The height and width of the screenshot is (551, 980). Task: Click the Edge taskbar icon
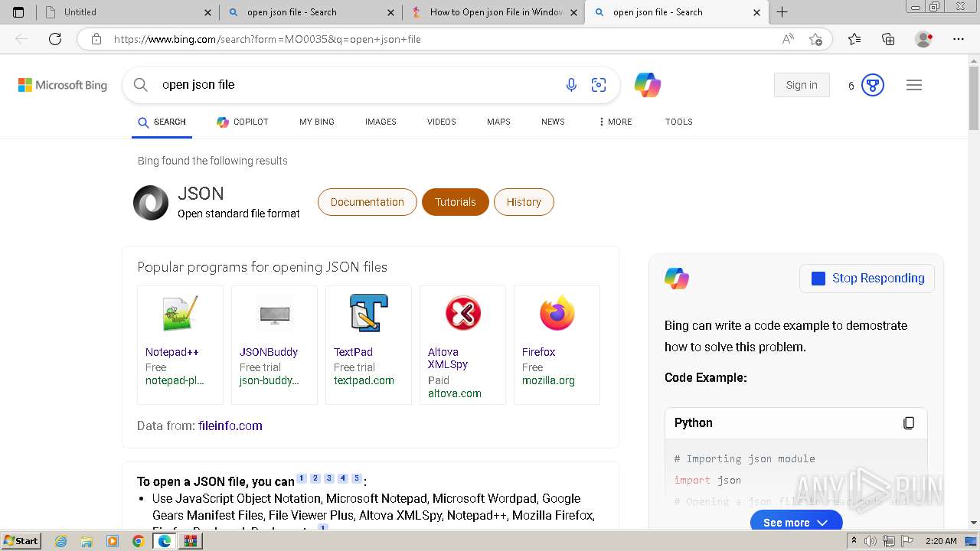[x=164, y=541]
